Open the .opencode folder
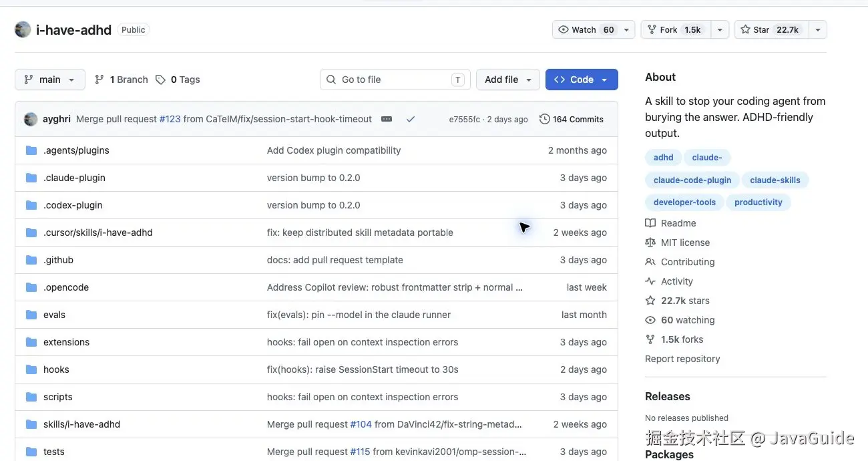 [x=66, y=287]
